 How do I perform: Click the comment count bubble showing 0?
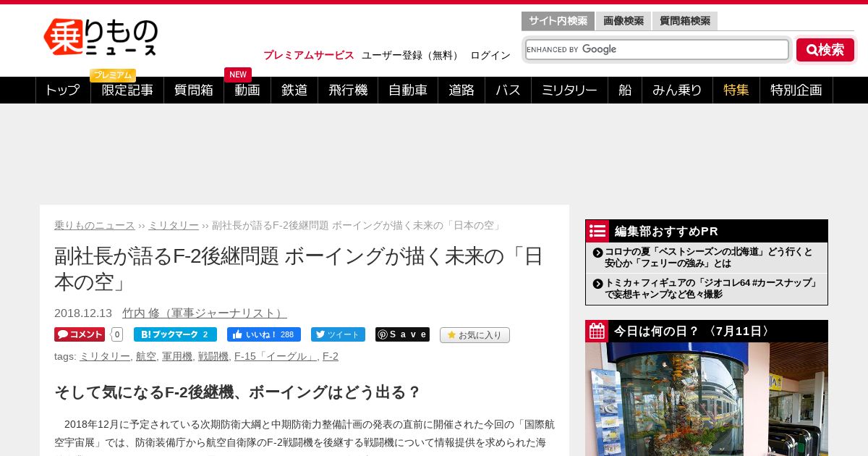(x=117, y=334)
